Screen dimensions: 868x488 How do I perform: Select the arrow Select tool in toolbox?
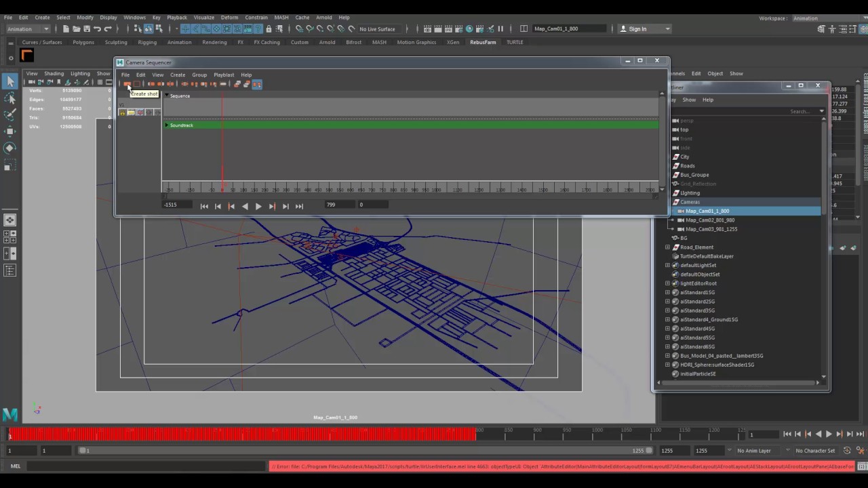point(10,81)
